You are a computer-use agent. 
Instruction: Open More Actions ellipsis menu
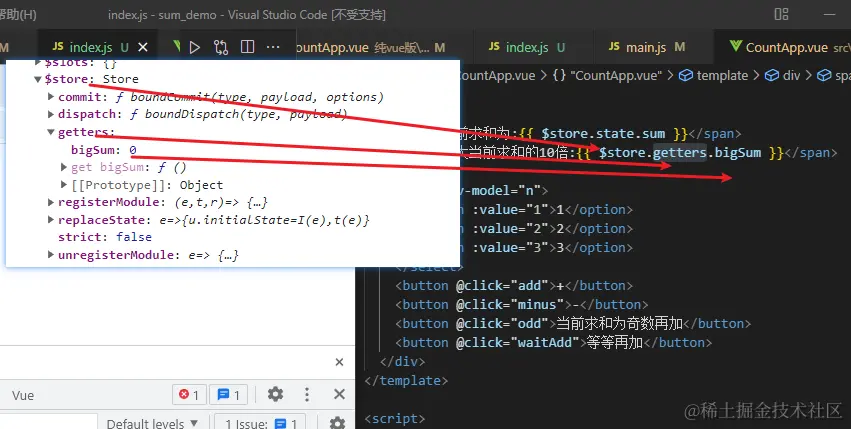point(273,47)
